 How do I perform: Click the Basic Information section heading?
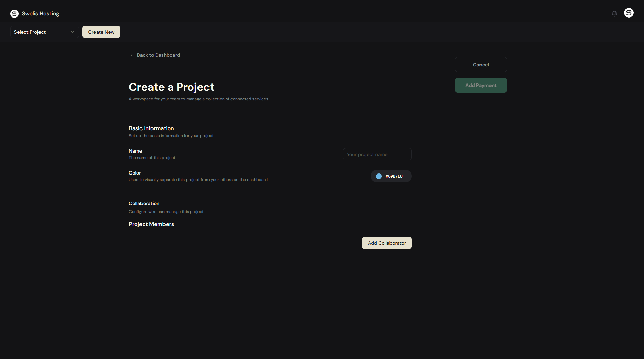[151, 128]
